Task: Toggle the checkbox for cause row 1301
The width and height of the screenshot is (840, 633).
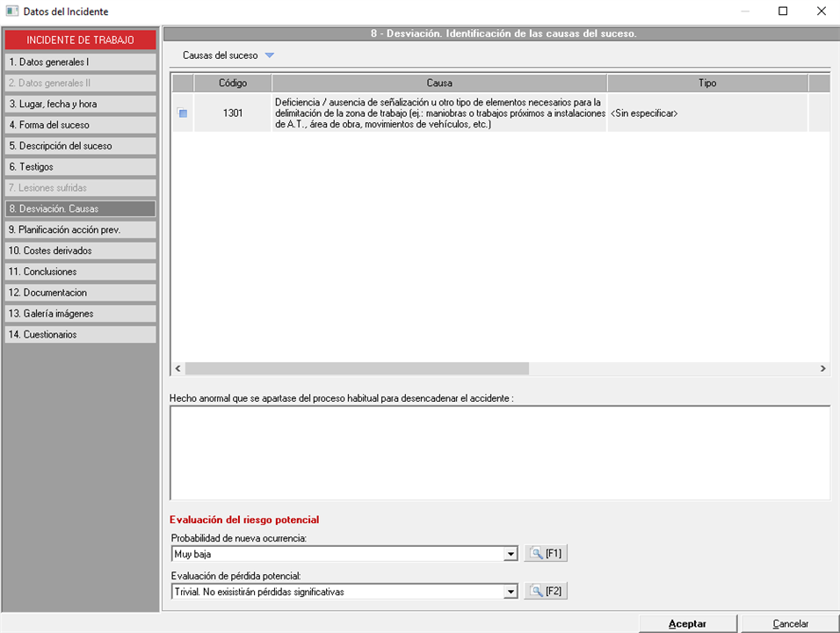Action: (183, 113)
